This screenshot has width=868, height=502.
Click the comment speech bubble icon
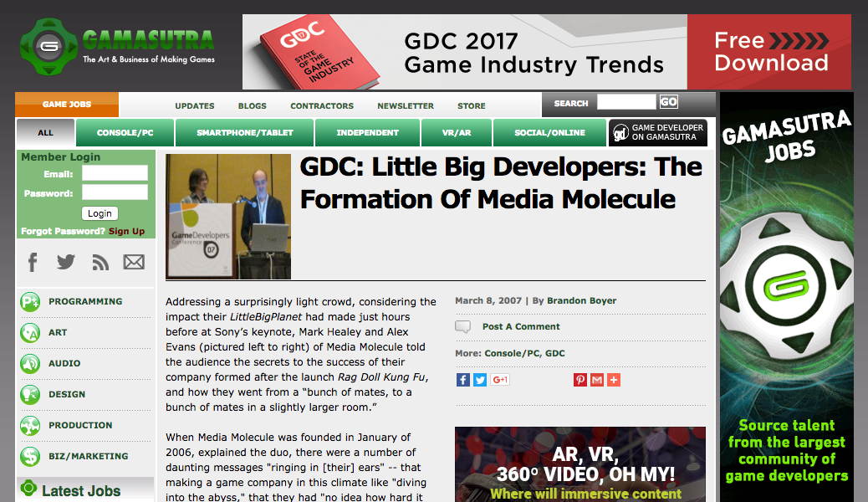[462, 327]
